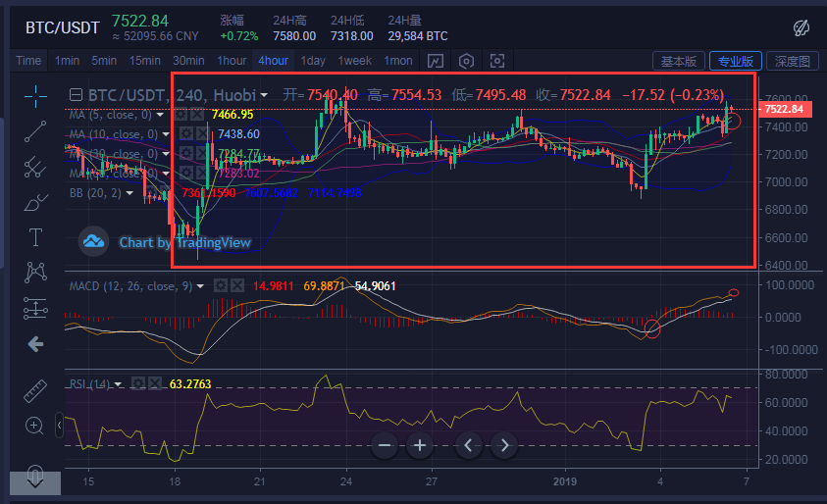Expand more tools arrow at toolbar bottom
This screenshot has height=504, width=827.
(x=35, y=482)
